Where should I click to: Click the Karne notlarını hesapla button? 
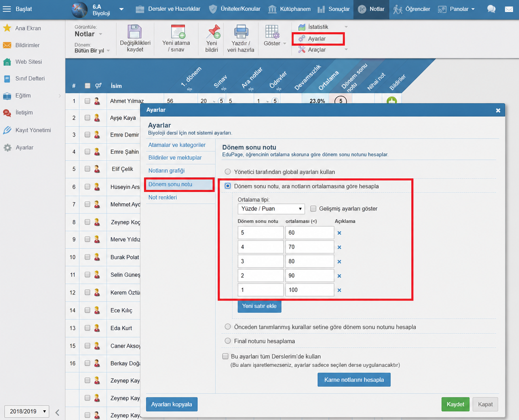tap(354, 380)
